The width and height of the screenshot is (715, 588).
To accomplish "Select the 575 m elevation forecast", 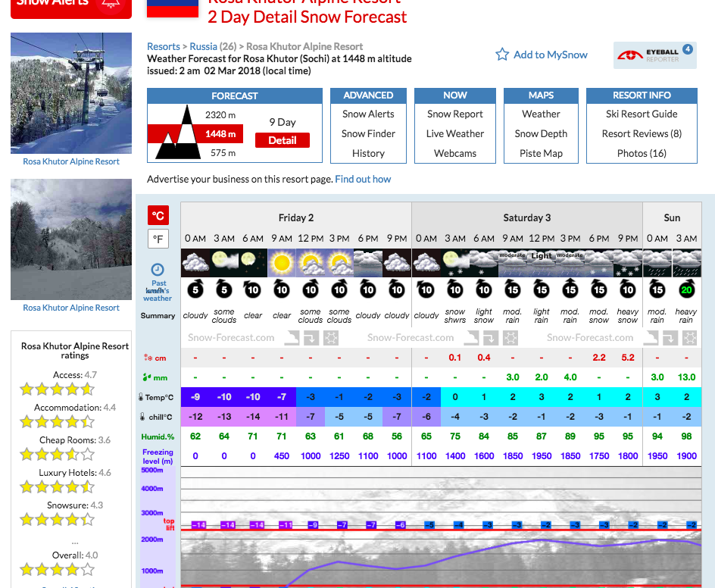I will click(x=223, y=153).
